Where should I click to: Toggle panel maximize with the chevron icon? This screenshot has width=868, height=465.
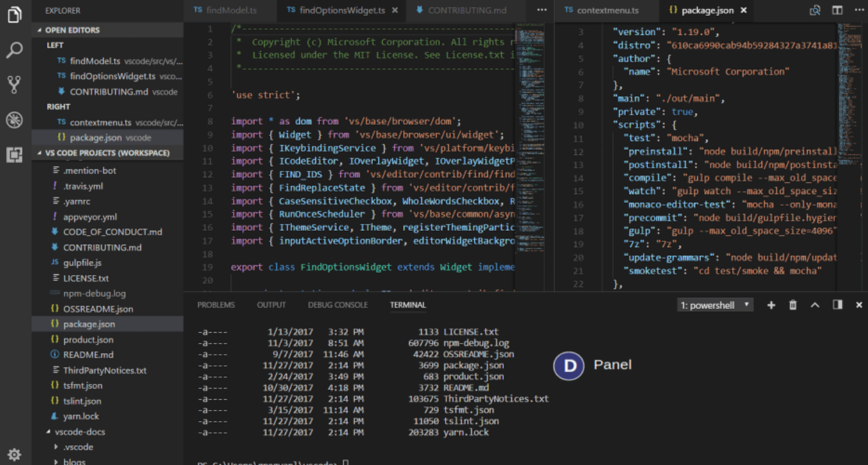coord(814,304)
